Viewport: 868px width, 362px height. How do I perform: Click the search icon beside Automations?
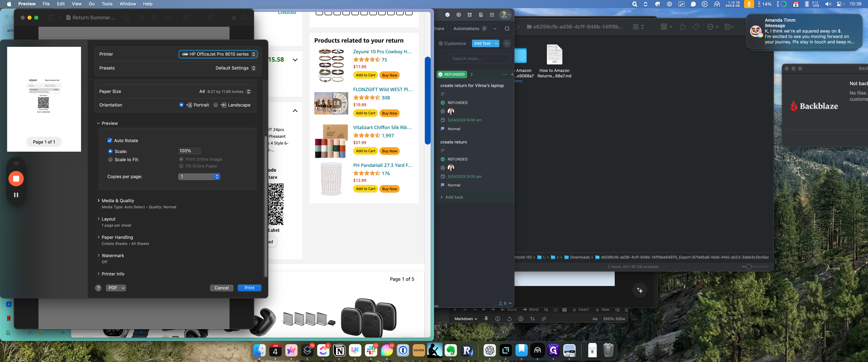507,29
